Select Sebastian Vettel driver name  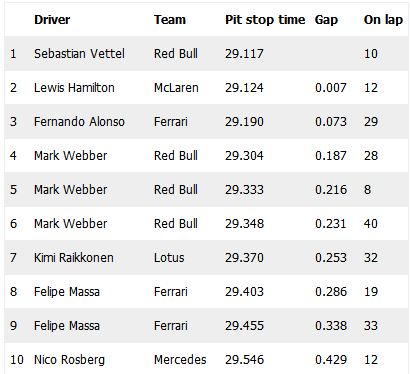click(x=79, y=54)
